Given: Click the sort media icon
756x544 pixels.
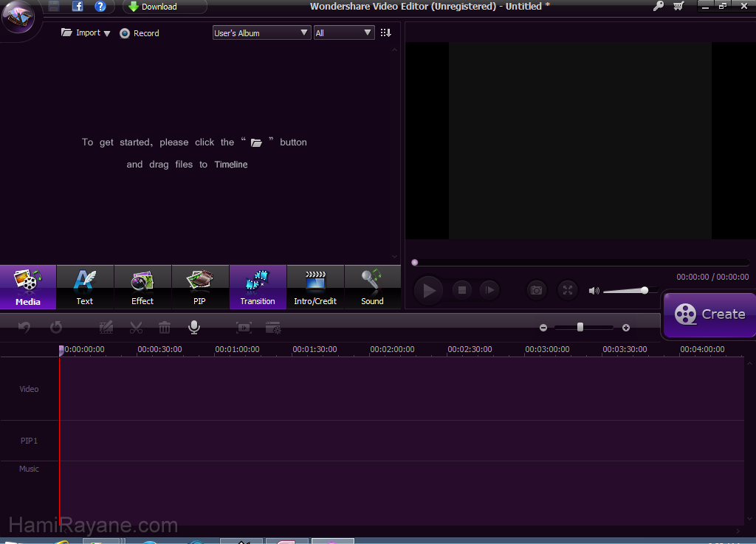Looking at the screenshot, I should (x=385, y=32).
